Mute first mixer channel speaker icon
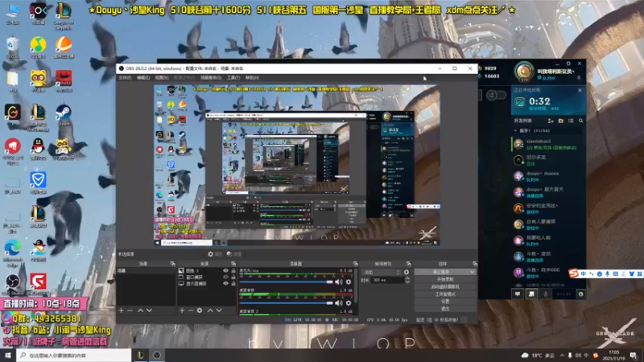Viewport: 644px width, 362px height. (x=338, y=282)
